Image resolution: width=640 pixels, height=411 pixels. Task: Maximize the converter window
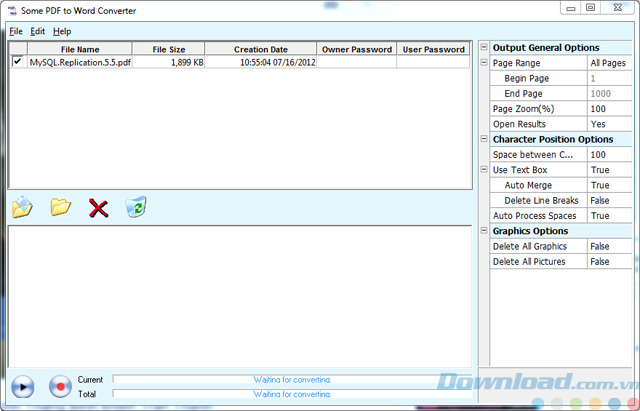click(x=590, y=8)
